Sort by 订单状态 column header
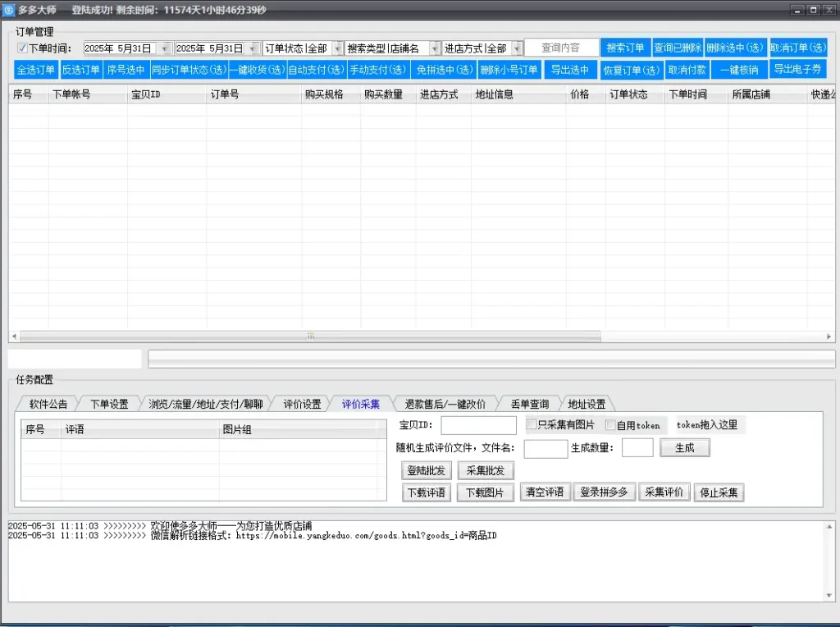840x627 pixels. click(x=636, y=94)
